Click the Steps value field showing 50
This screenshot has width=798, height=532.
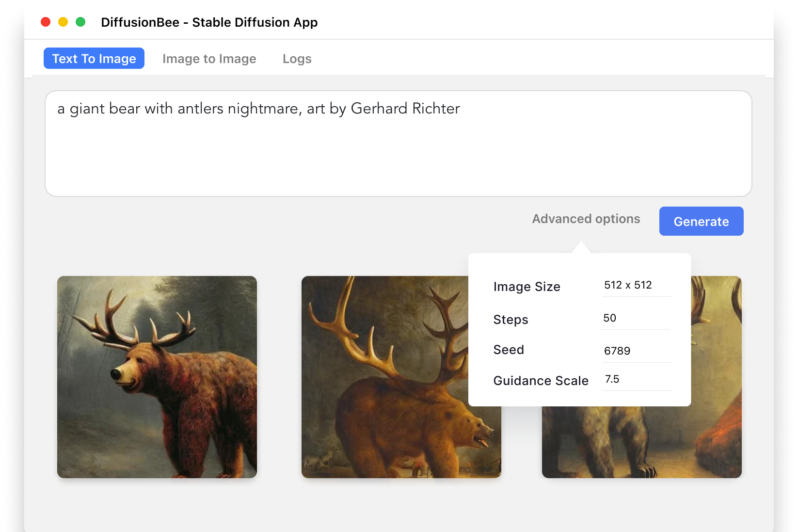[635, 318]
